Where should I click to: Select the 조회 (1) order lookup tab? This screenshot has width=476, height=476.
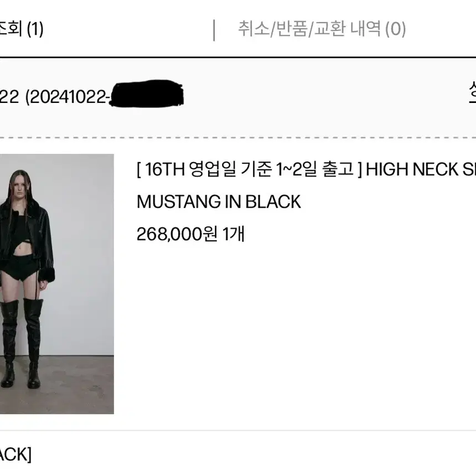click(x=21, y=29)
